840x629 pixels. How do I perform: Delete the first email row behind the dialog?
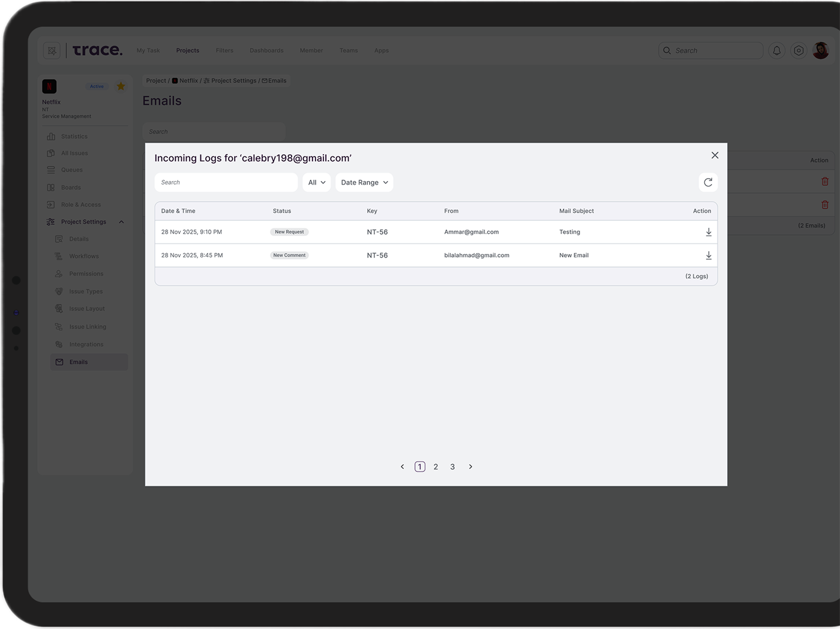[825, 181]
